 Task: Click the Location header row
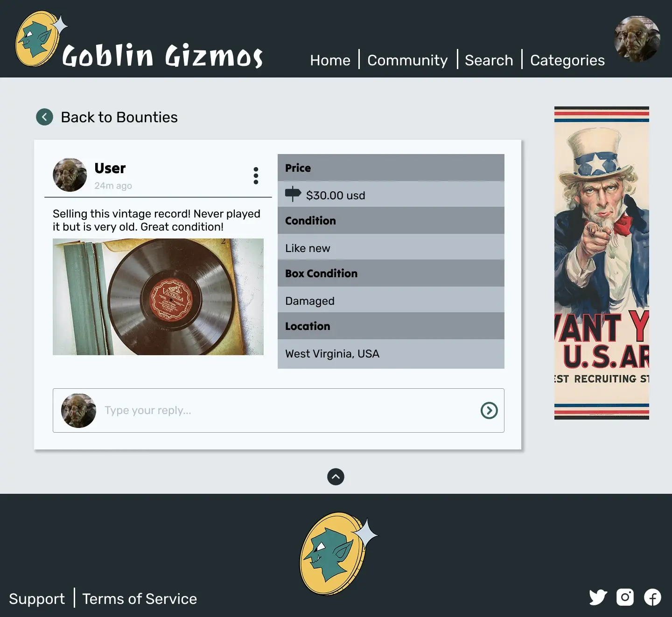click(x=391, y=326)
